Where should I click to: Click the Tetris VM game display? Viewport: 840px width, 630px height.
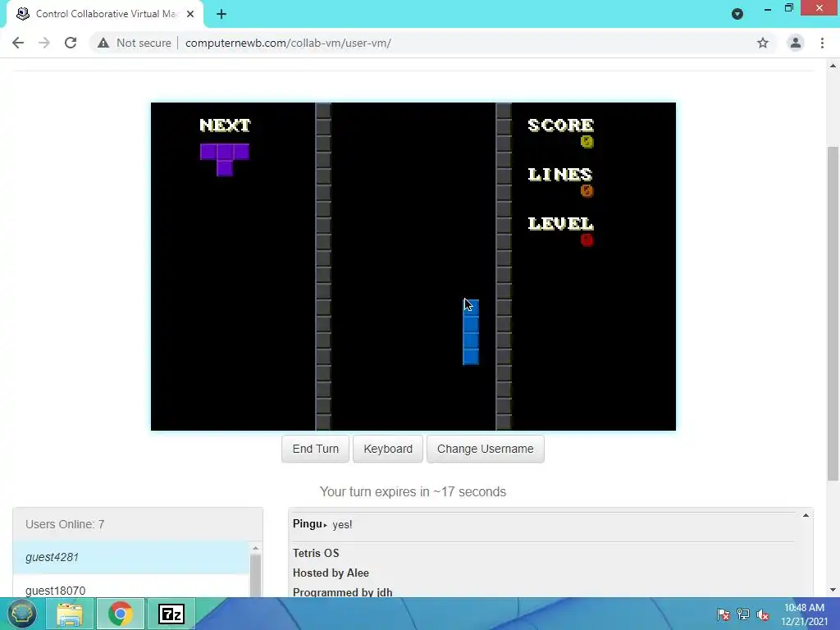(413, 267)
